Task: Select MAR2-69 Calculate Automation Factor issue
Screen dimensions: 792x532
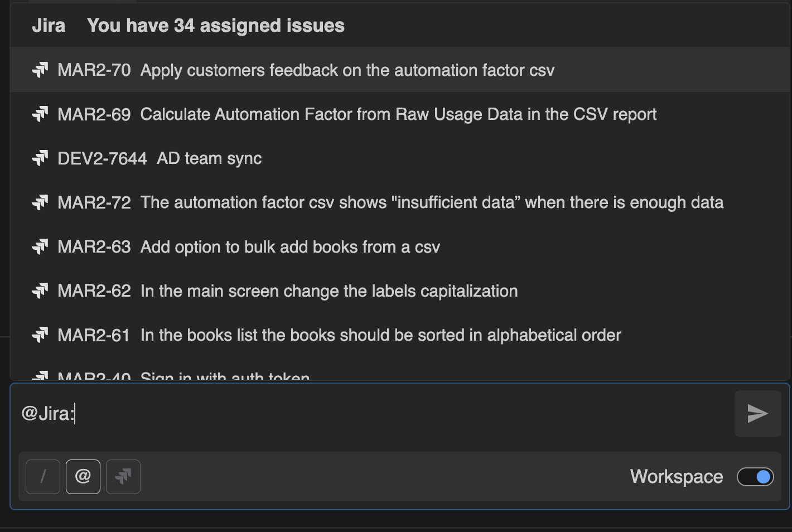Action: click(x=398, y=114)
